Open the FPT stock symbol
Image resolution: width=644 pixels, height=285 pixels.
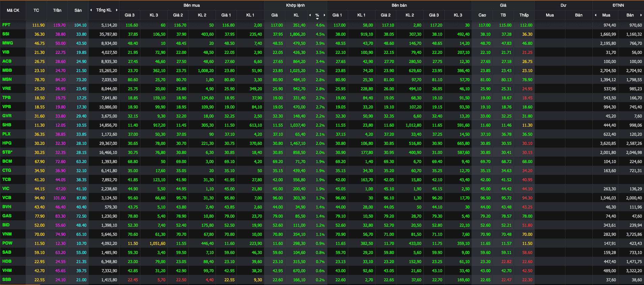(x=6, y=25)
